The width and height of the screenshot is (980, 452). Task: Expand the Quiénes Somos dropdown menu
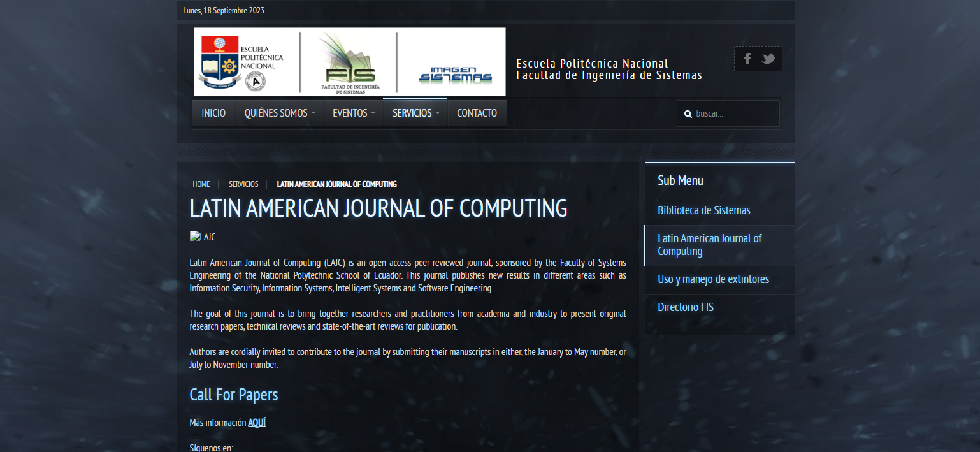click(x=280, y=113)
